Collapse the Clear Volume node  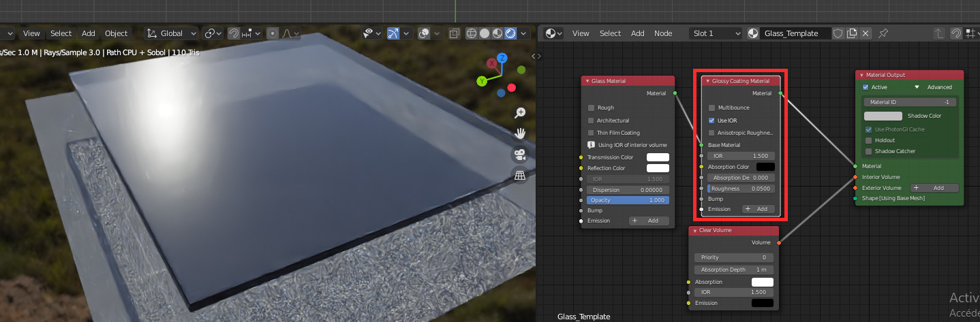pos(695,231)
